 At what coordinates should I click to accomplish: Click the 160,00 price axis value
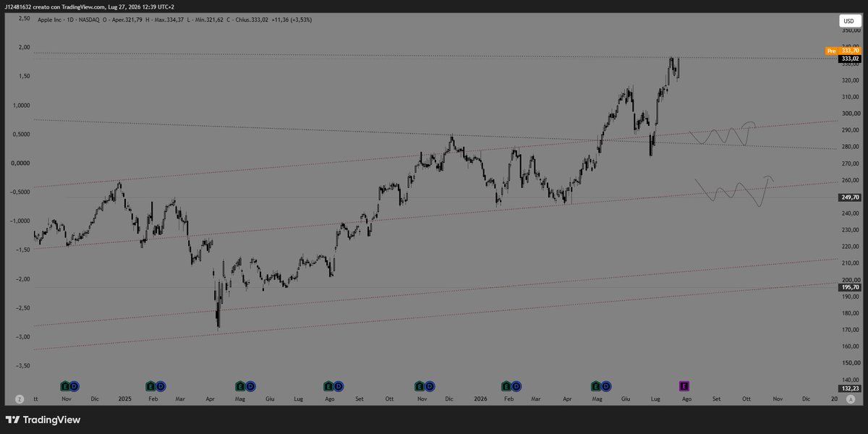coord(849,346)
